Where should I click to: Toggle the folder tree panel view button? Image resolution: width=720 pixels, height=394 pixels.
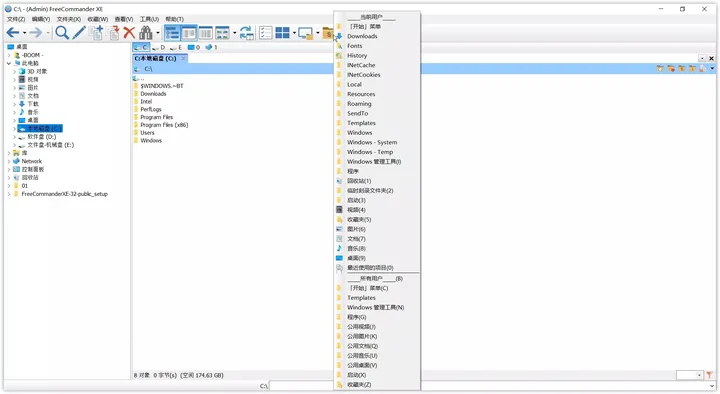(172, 33)
